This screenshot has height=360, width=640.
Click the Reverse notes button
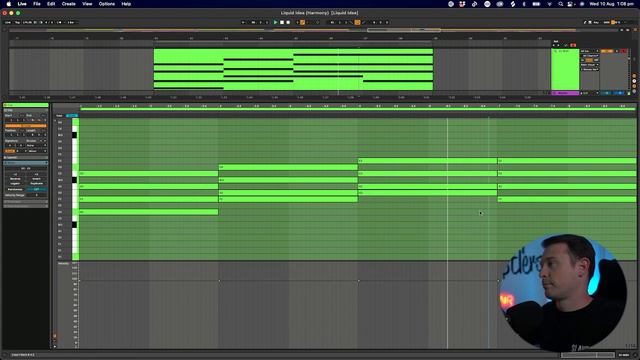pyautogui.click(x=15, y=179)
